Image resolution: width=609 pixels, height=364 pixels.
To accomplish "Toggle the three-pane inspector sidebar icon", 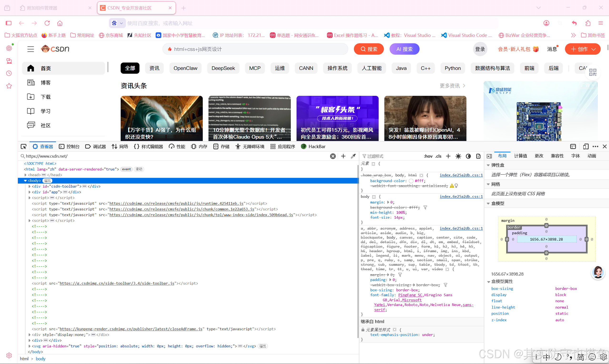I will (489, 156).
